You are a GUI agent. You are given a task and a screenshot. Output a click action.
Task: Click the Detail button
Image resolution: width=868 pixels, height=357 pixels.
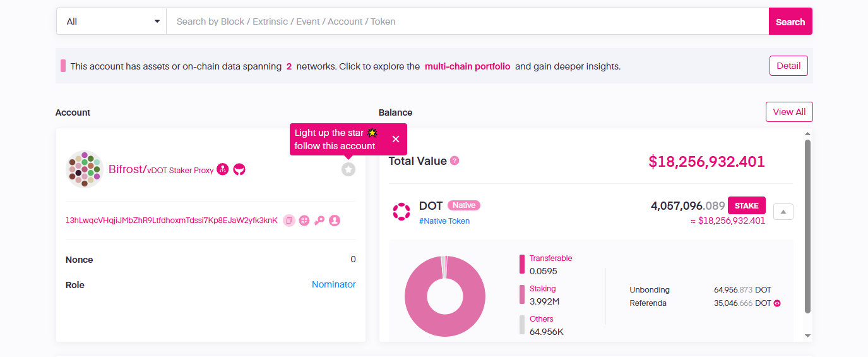(x=788, y=66)
